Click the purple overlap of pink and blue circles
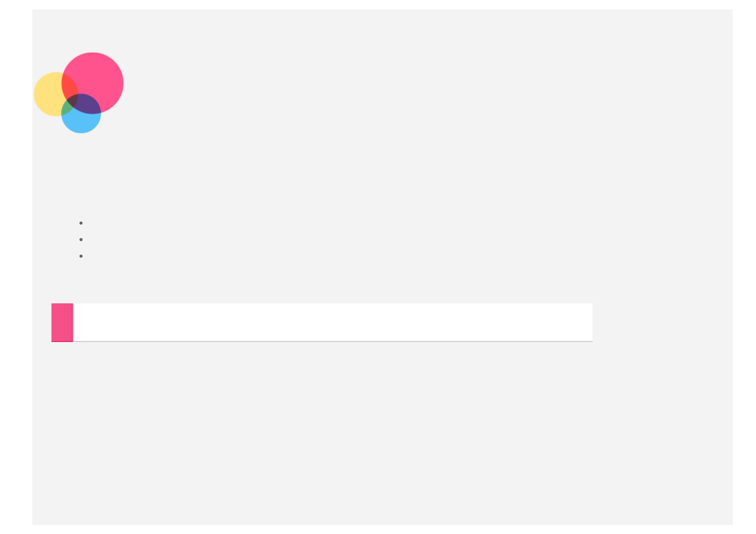The height and width of the screenshot is (534, 756). 88,104
